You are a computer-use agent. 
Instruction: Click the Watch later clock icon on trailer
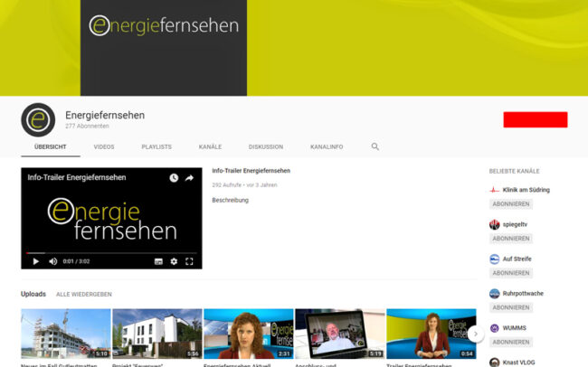174,178
